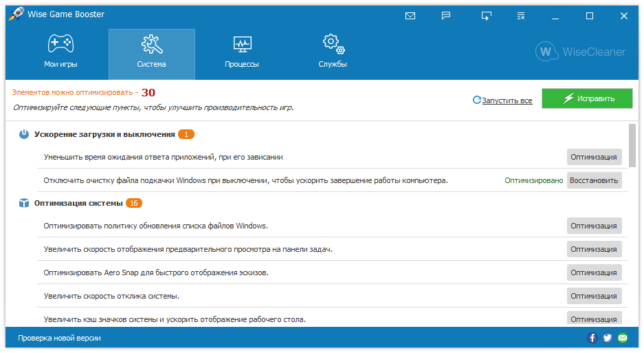Optimize system icon cache item
Image resolution: width=644 pixels, height=353 pixels.
(x=594, y=319)
